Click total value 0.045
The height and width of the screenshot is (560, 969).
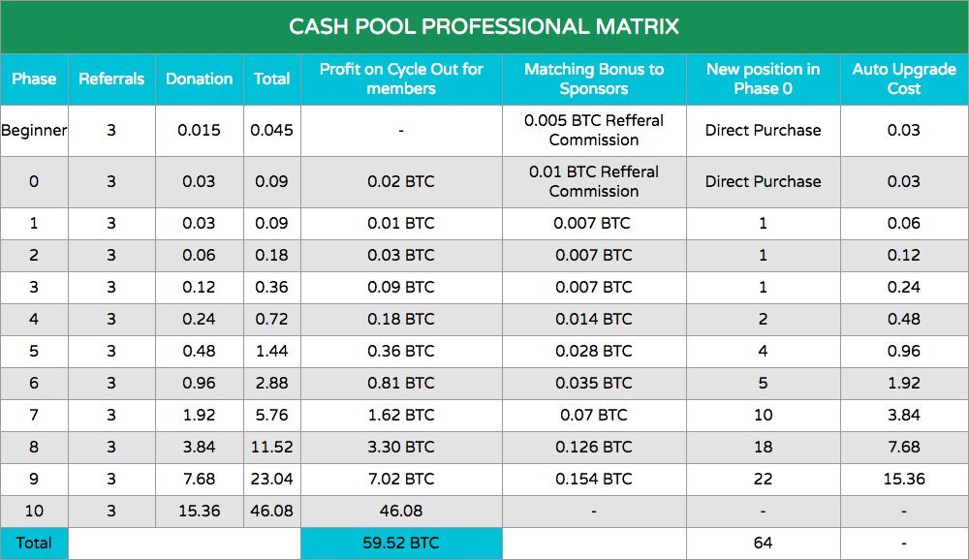272,131
